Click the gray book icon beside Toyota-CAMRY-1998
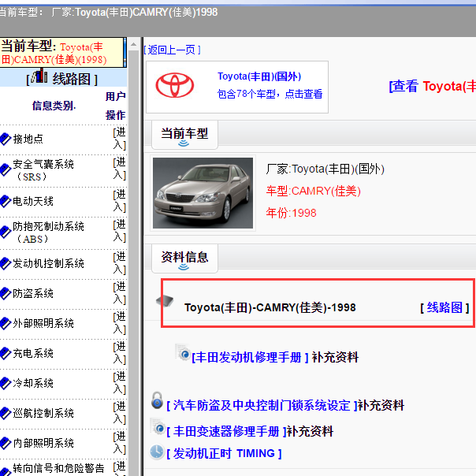The height and width of the screenshot is (476, 476). [165, 301]
